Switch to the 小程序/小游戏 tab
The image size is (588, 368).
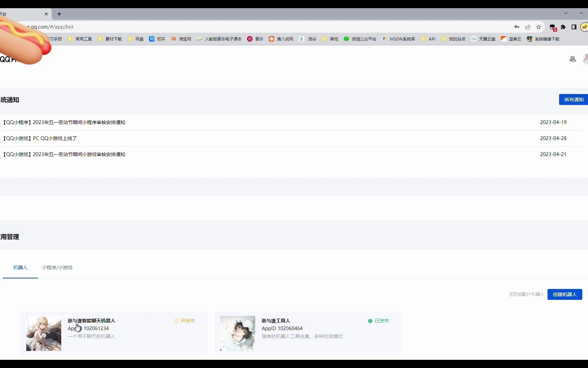[57, 267]
